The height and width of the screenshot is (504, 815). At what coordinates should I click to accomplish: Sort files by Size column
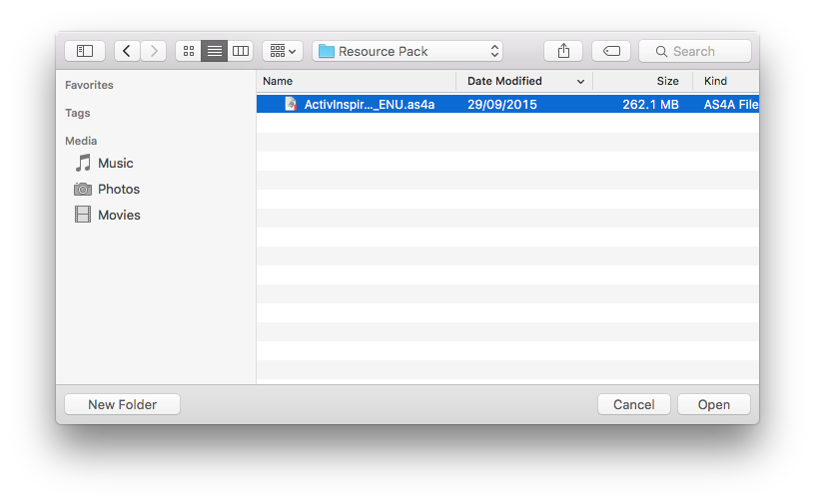pos(642,81)
